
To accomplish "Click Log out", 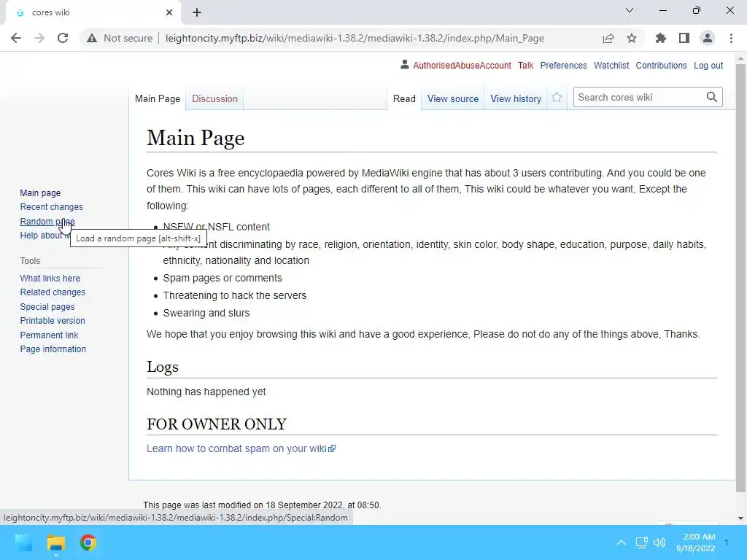I will point(708,65).
